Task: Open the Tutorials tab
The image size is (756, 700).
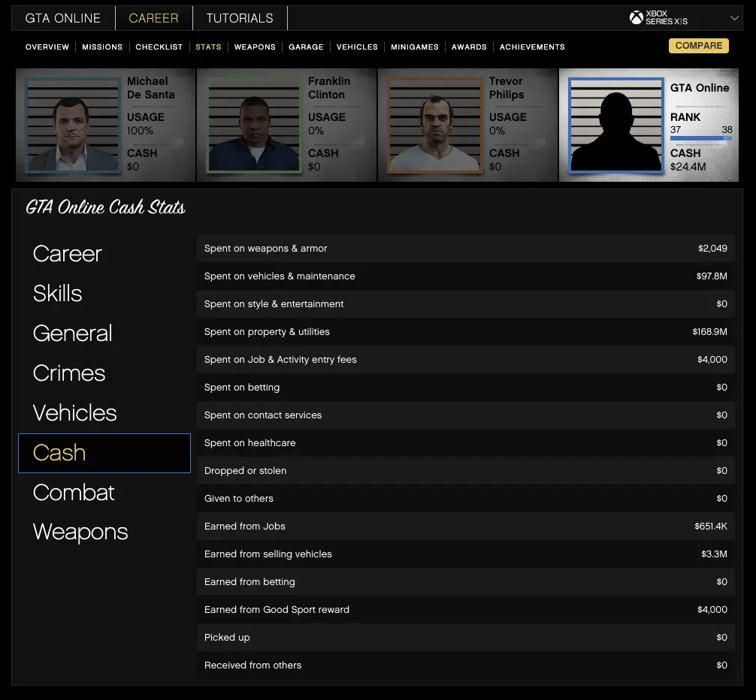Action: (x=240, y=18)
